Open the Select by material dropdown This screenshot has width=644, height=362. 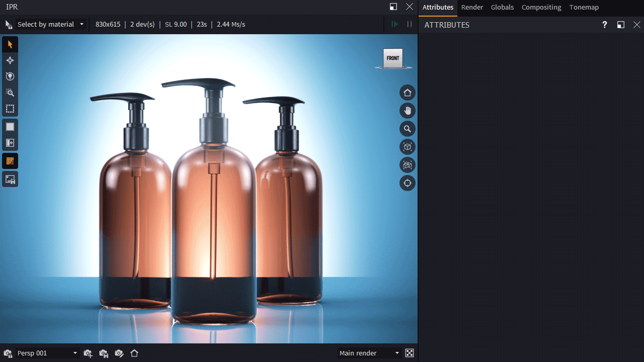tap(50, 24)
